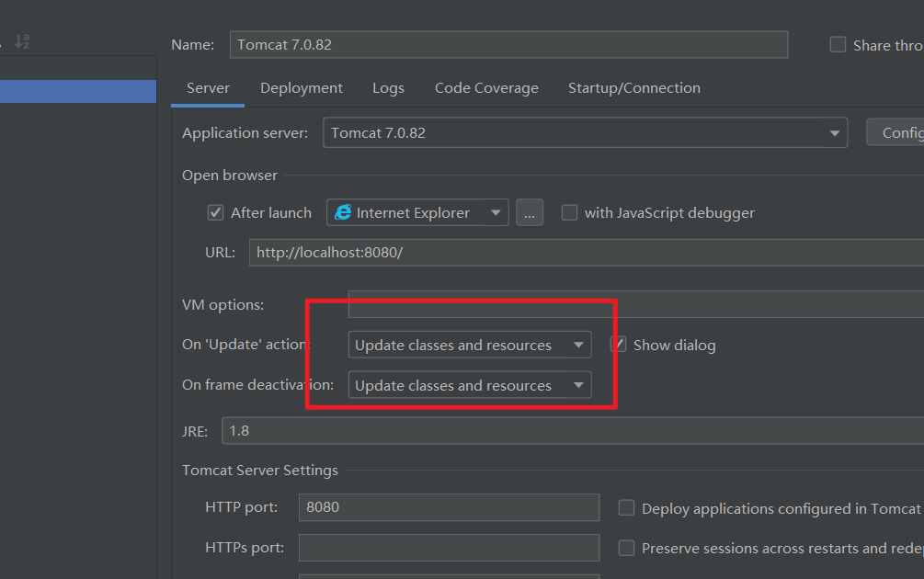This screenshot has height=579, width=924.
Task: Open the Internet Explorer browser dropdown
Action: 417,212
